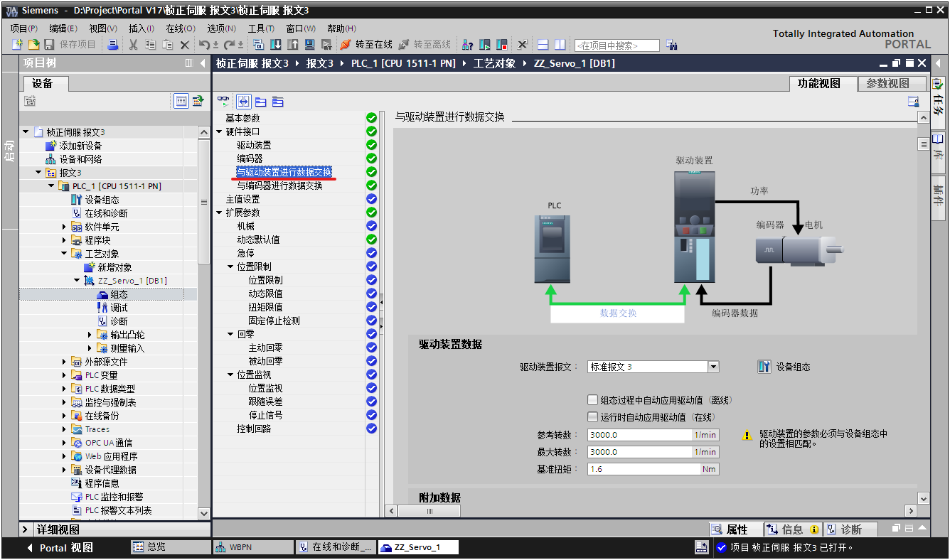Click the online monitoring glasses icon

(223, 102)
